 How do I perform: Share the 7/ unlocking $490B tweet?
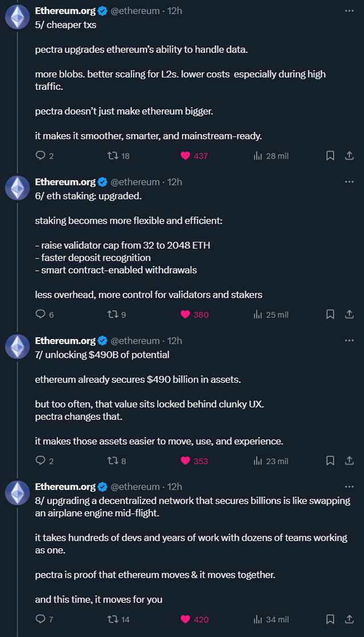pyautogui.click(x=349, y=460)
